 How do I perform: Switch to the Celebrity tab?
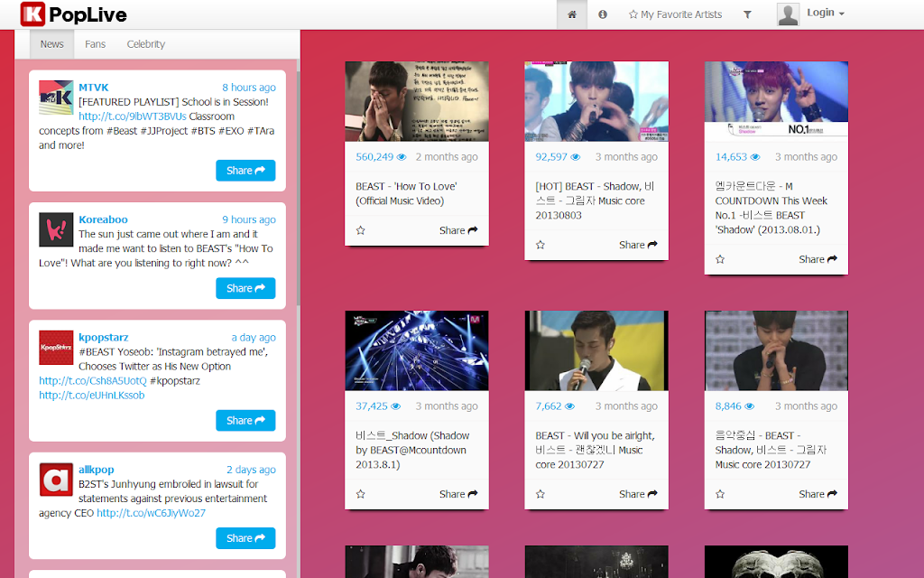[x=145, y=44]
